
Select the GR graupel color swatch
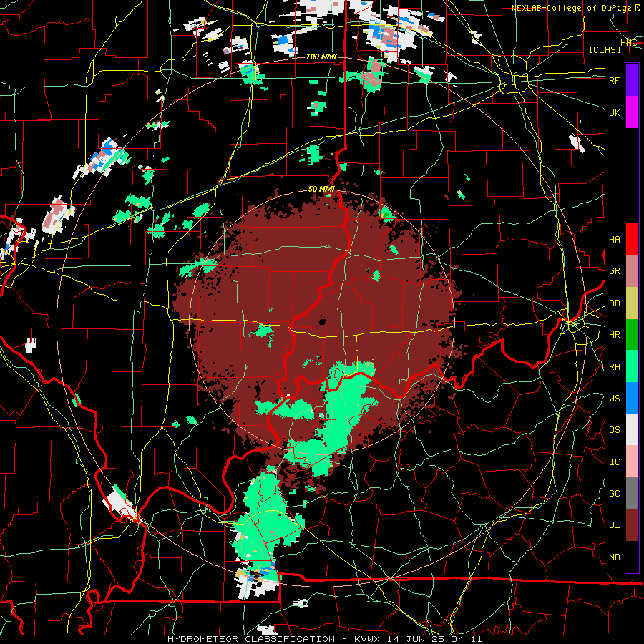(x=632, y=271)
